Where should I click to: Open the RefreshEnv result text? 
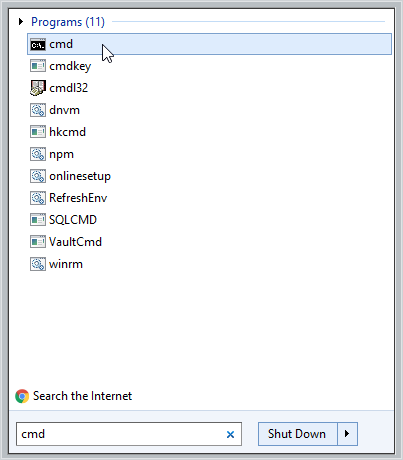pos(78,198)
